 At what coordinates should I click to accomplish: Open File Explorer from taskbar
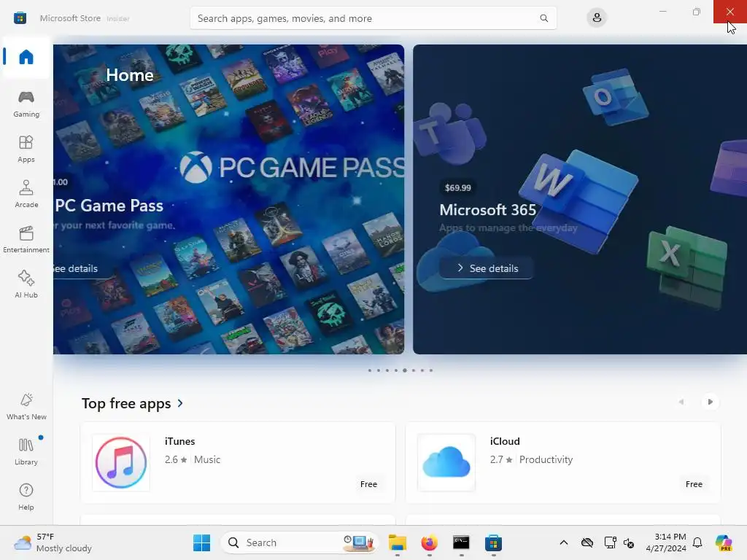click(x=398, y=542)
